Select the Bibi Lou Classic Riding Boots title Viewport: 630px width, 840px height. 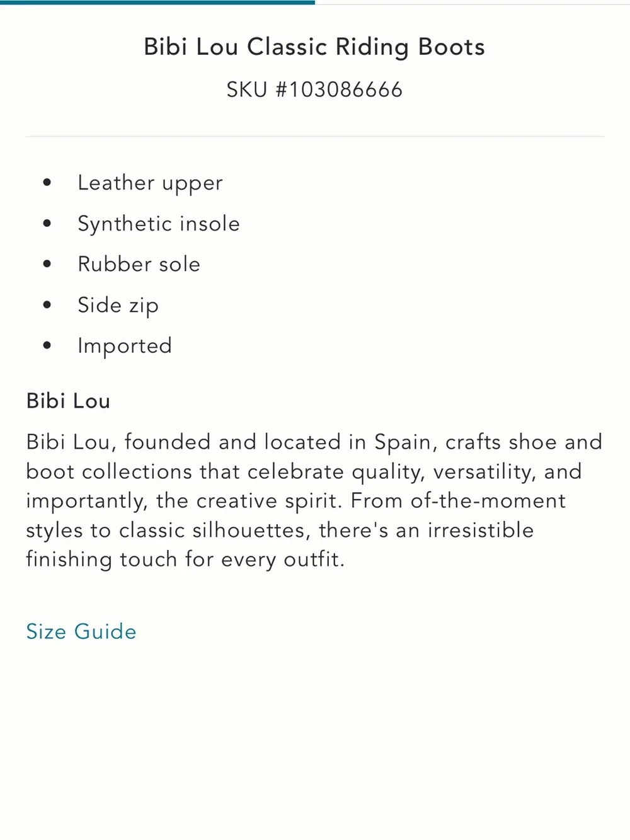click(314, 48)
